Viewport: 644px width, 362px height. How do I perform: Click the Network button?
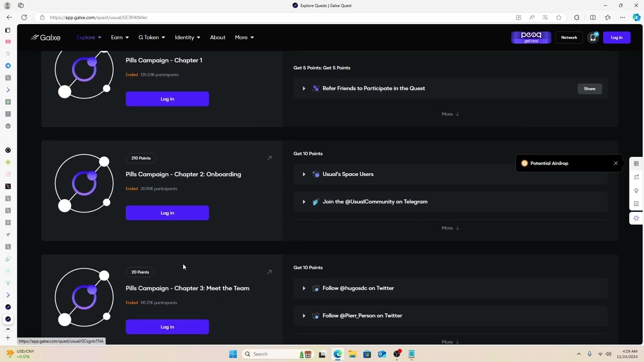[x=569, y=38]
